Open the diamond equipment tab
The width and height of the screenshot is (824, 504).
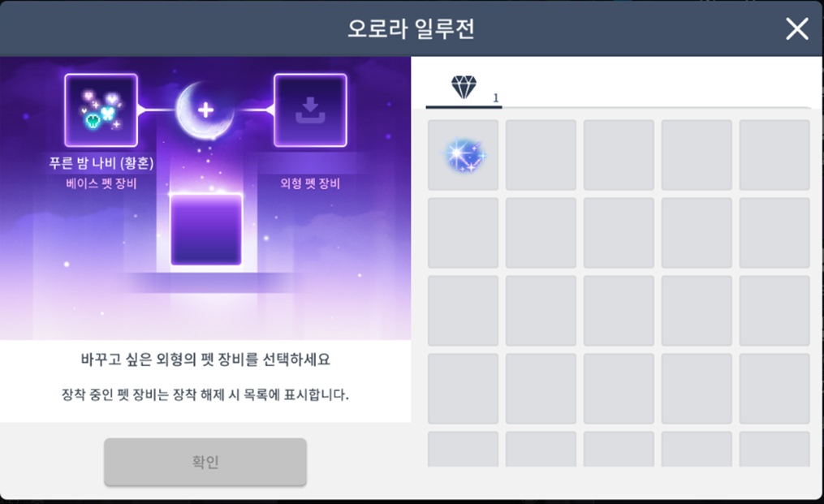pyautogui.click(x=464, y=88)
